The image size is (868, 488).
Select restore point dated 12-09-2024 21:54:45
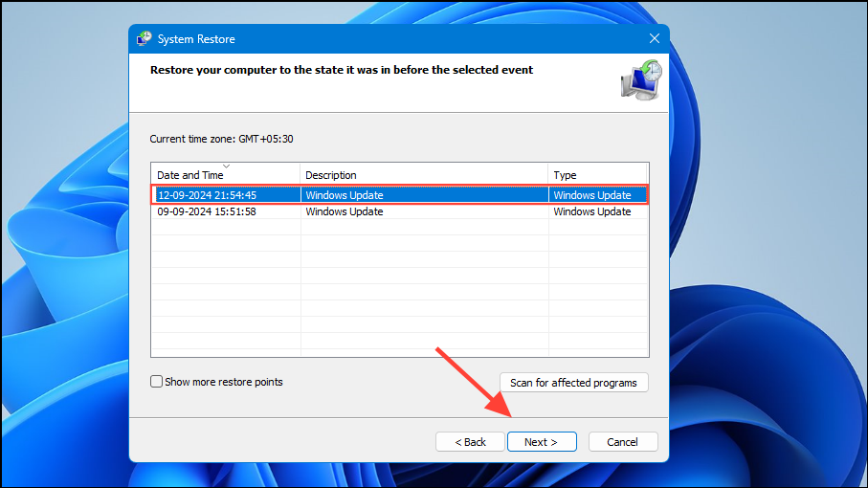[400, 195]
